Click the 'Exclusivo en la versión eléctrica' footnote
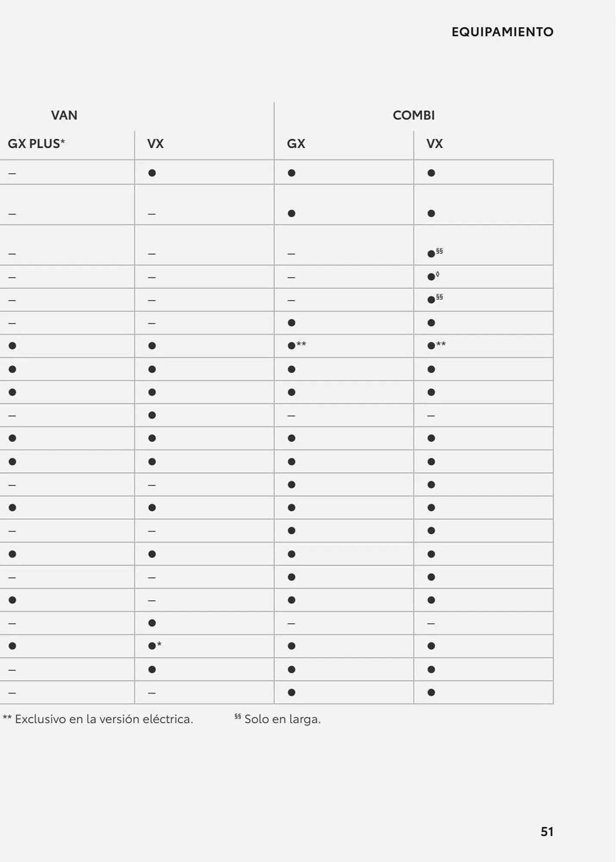 (98, 719)
